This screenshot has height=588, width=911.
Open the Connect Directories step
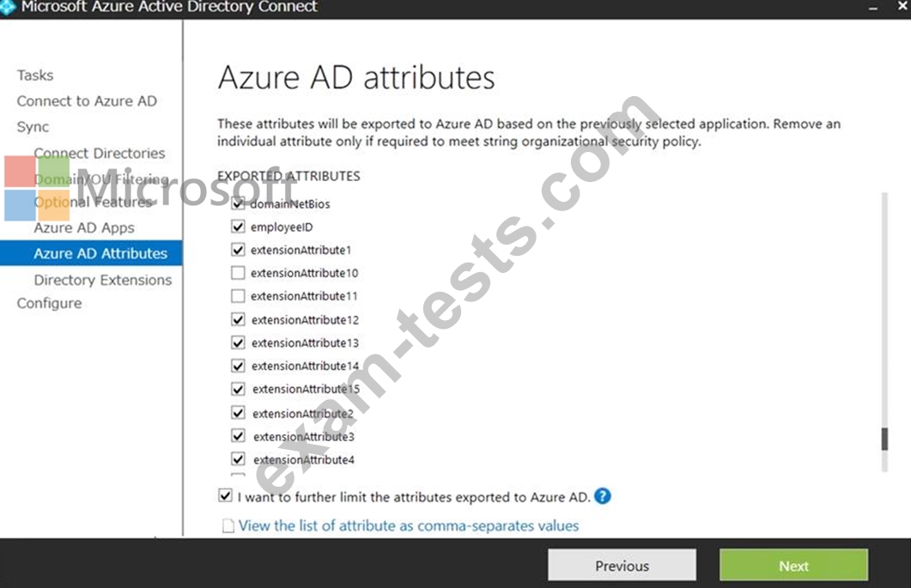(x=100, y=153)
